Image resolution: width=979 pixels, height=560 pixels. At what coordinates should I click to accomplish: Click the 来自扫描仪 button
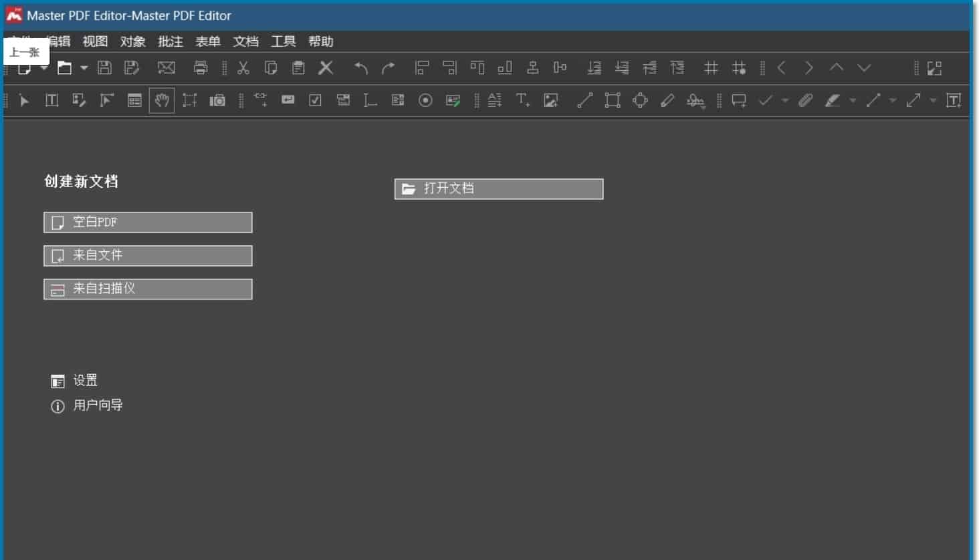pyautogui.click(x=148, y=289)
